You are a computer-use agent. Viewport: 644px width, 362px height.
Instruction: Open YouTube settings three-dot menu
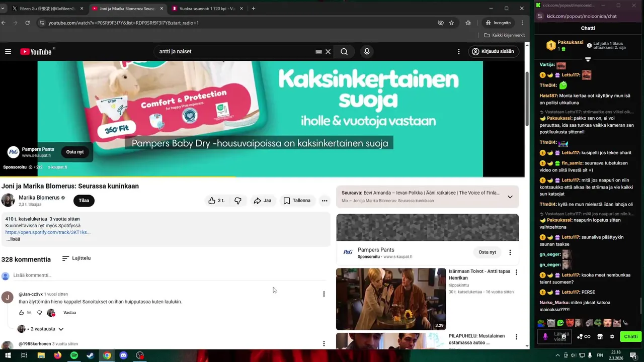458,51
